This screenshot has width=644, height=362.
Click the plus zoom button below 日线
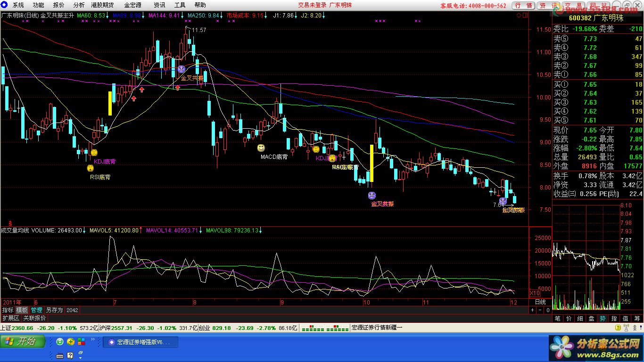point(532,310)
